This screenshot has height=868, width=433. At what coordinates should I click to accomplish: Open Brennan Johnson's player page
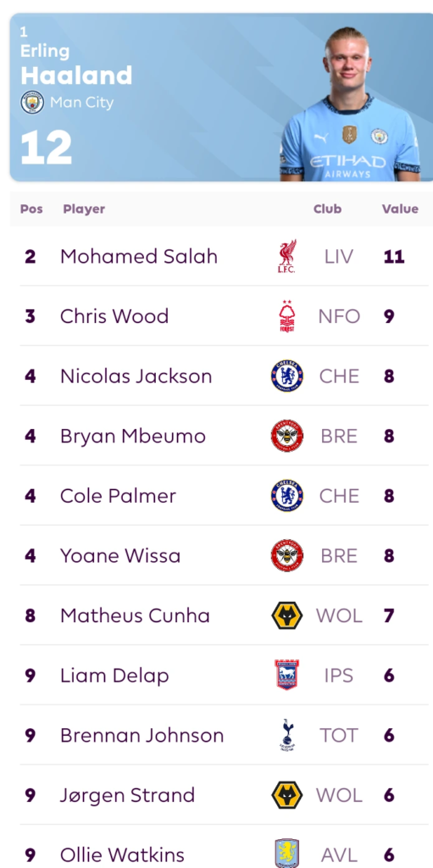pos(142,735)
